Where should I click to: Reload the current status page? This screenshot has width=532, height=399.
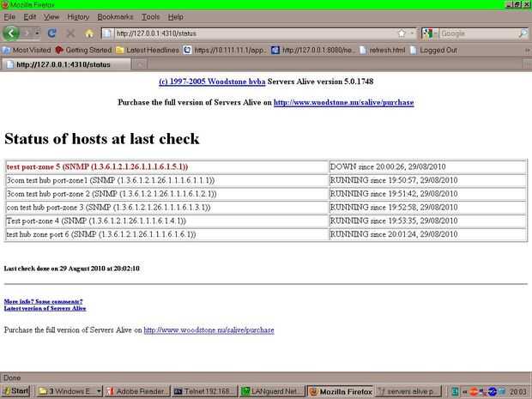pos(51,33)
